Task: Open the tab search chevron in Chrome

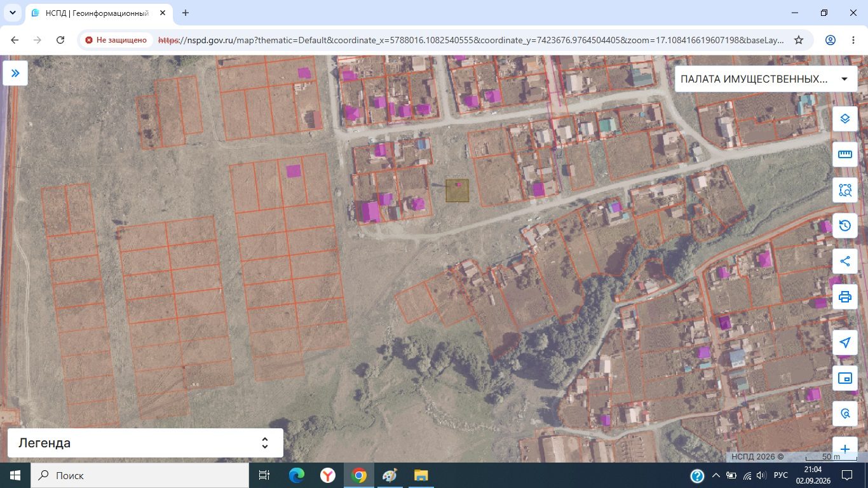Action: [12, 13]
